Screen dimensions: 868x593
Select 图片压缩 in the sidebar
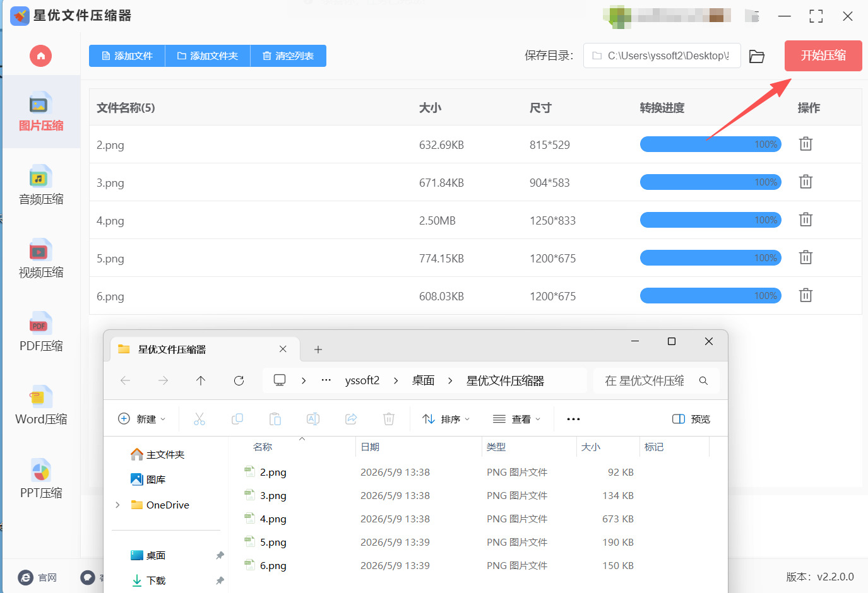[x=41, y=112]
